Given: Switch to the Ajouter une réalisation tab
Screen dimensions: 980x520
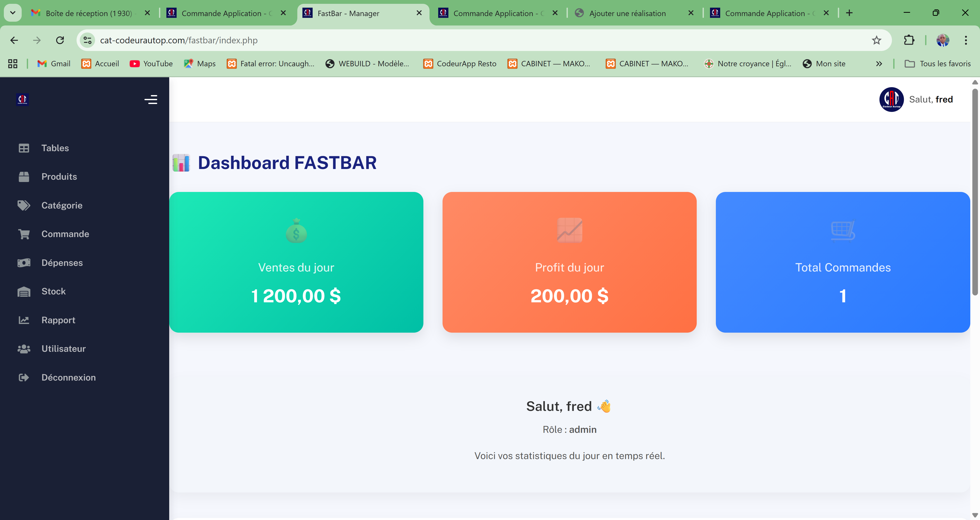Looking at the screenshot, I should click(628, 13).
